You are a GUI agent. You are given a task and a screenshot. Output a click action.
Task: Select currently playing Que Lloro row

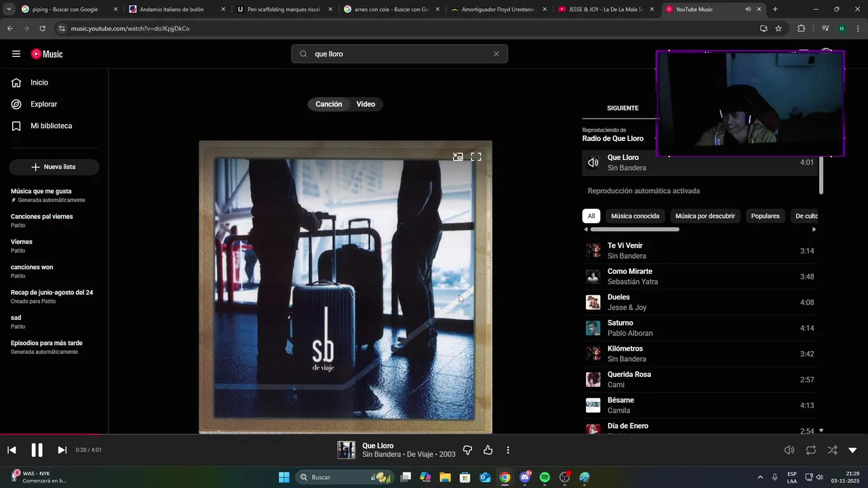(700, 163)
